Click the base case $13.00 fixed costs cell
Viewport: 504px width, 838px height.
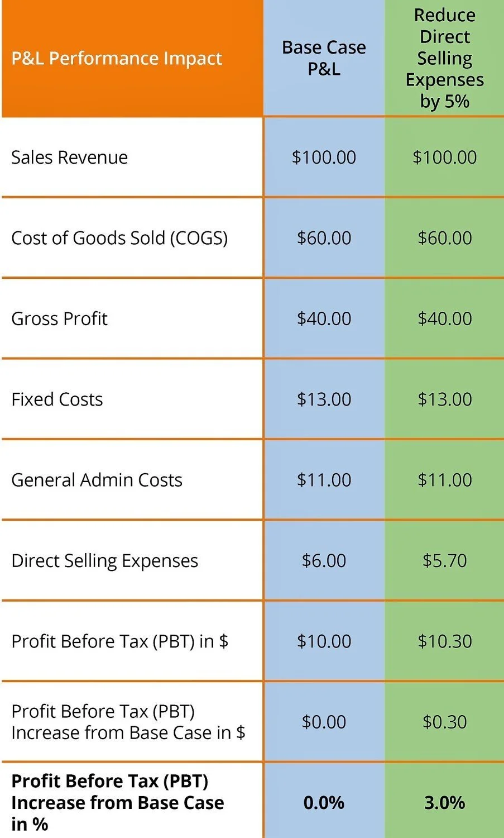click(324, 399)
